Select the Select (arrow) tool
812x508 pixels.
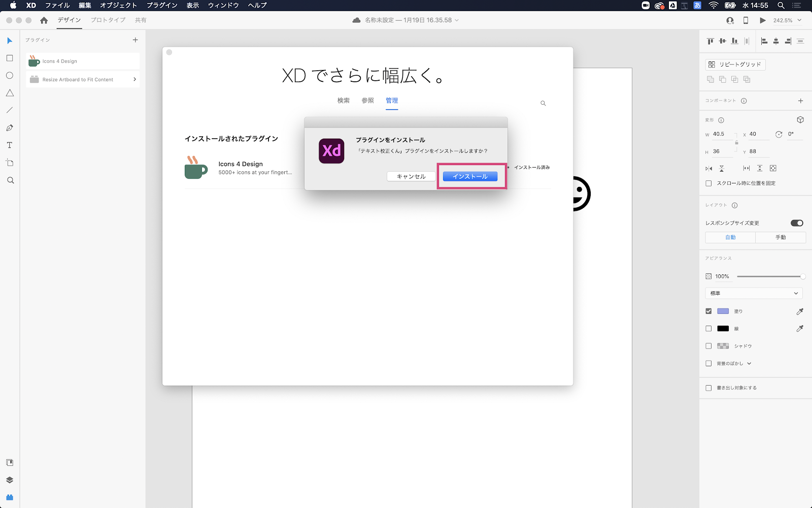(10, 41)
